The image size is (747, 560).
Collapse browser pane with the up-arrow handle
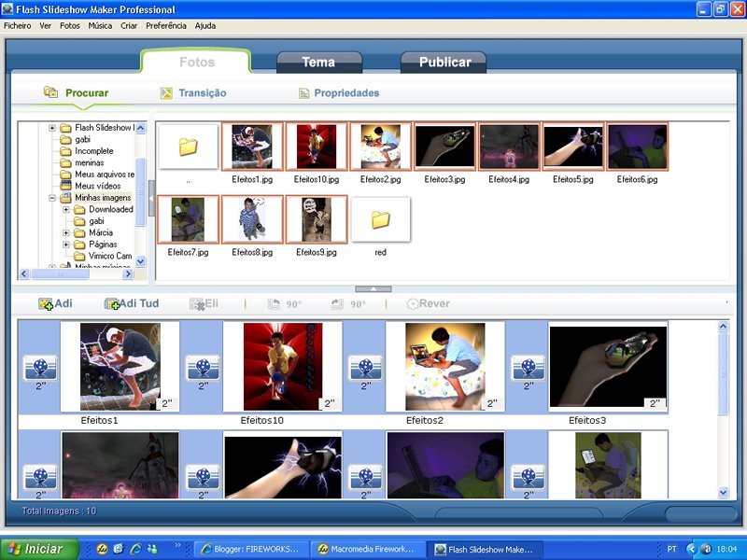click(x=373, y=289)
